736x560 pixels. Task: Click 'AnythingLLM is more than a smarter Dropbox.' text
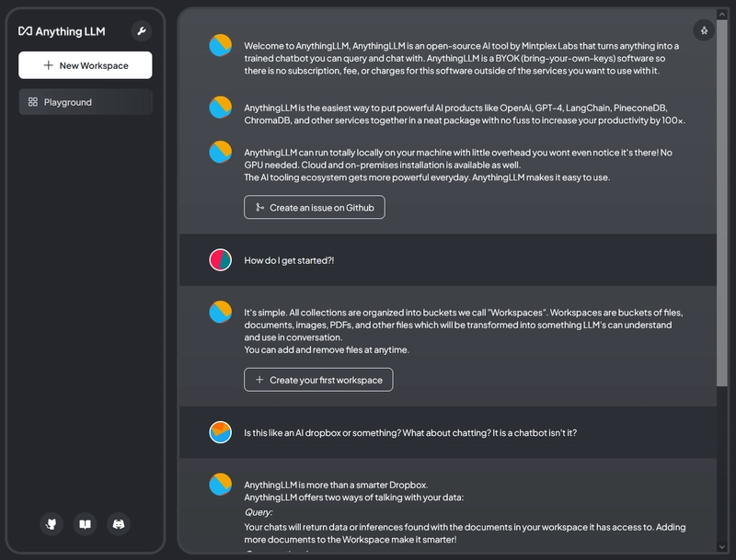pos(336,485)
